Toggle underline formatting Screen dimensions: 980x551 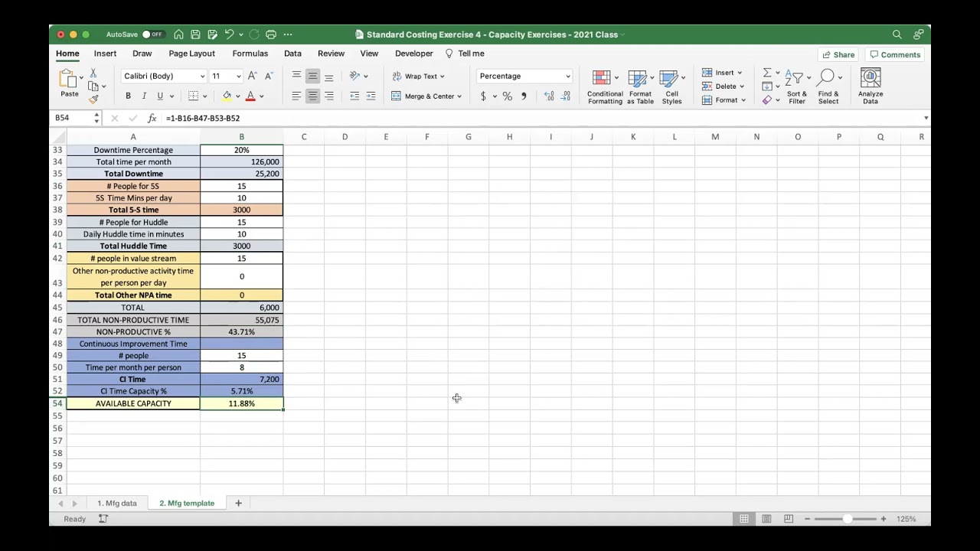click(160, 96)
